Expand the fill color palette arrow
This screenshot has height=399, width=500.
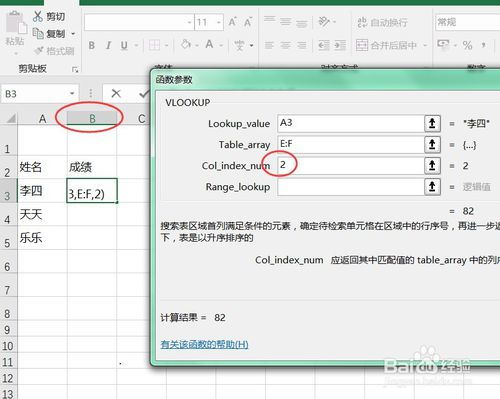pyautogui.click(x=197, y=45)
